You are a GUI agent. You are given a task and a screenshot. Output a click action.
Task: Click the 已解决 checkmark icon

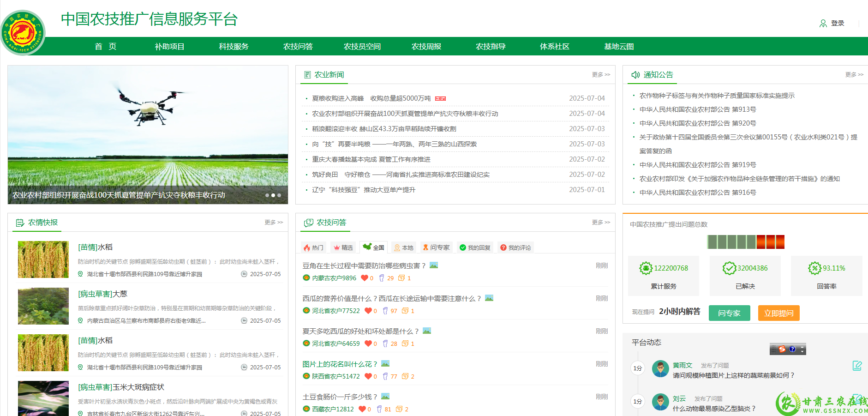[x=729, y=268]
